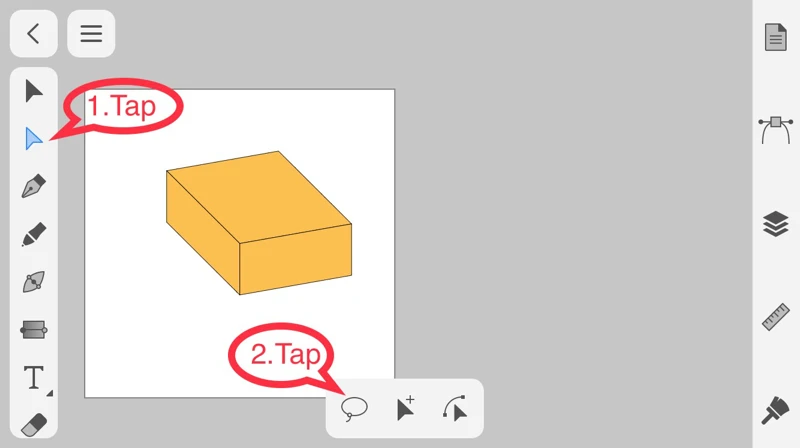Image resolution: width=800 pixels, height=448 pixels.
Task: Open the hamburger menu
Action: (x=91, y=34)
